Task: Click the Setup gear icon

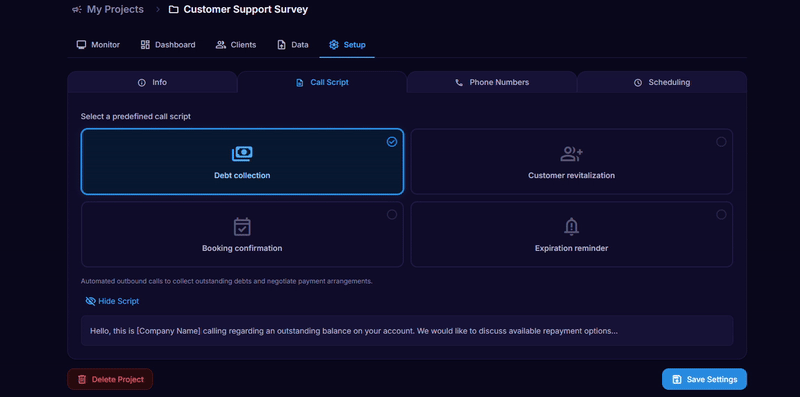Action: 334,45
